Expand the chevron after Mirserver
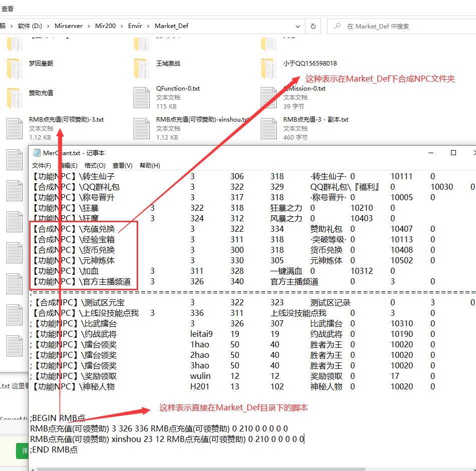This screenshot has width=476, height=471. (x=89, y=27)
